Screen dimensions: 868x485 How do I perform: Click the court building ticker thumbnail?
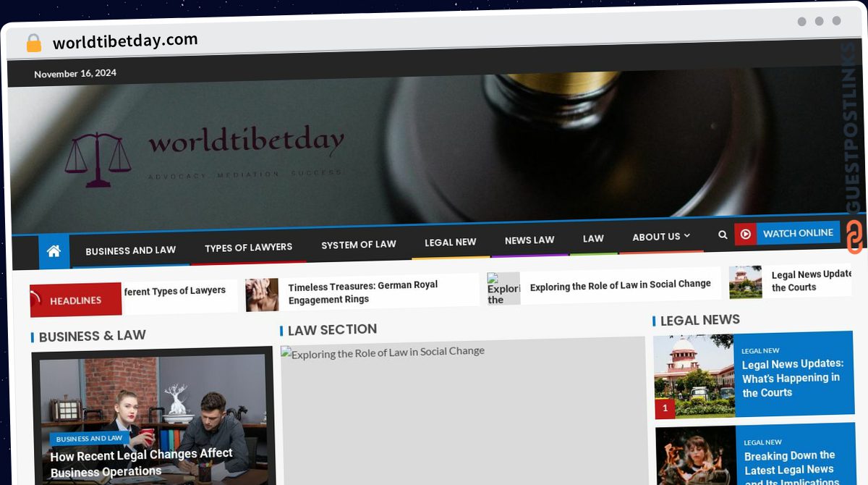point(745,282)
